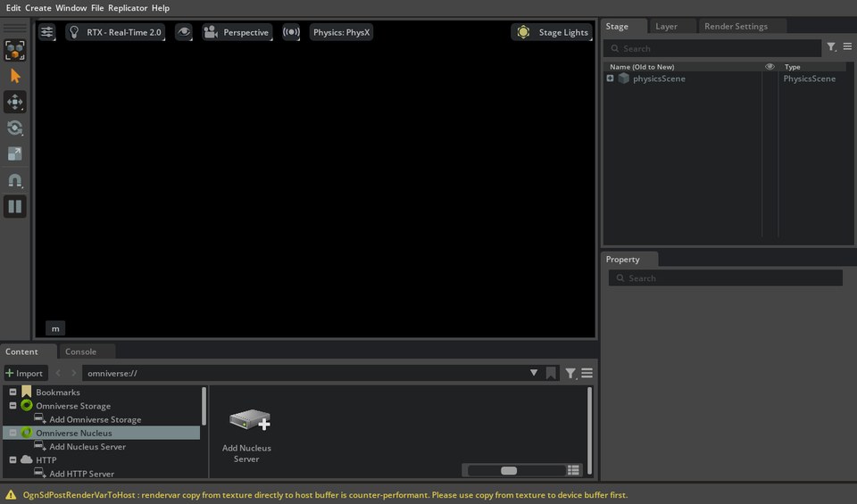
Task: Switch to the Render Settings tab
Action: [742, 26]
